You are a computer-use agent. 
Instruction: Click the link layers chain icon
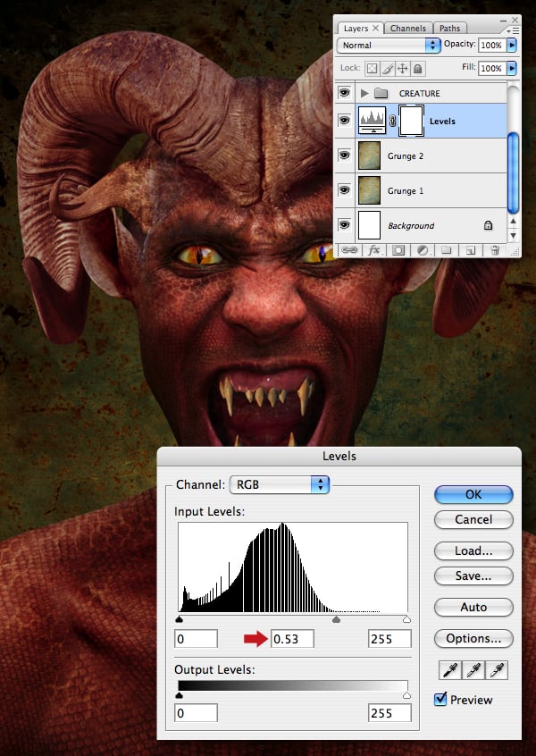(x=349, y=250)
